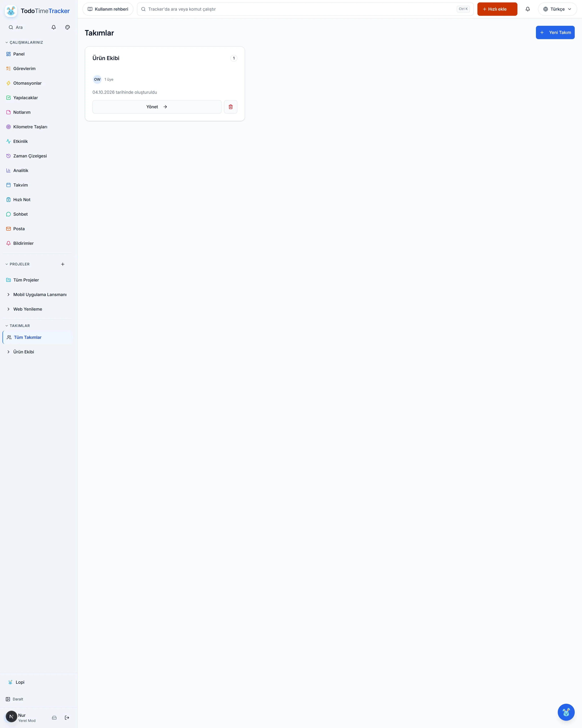
Task: Open the Kullanım rehberi guide
Action: [x=108, y=9]
